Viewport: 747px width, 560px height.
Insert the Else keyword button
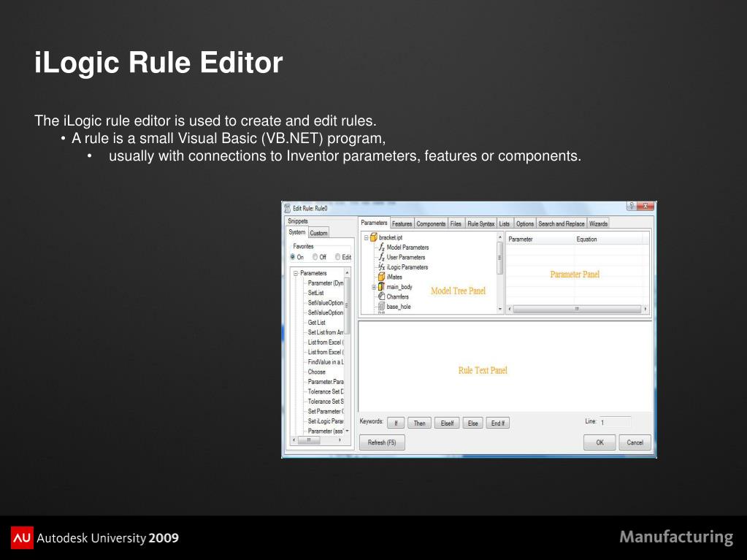click(x=472, y=423)
